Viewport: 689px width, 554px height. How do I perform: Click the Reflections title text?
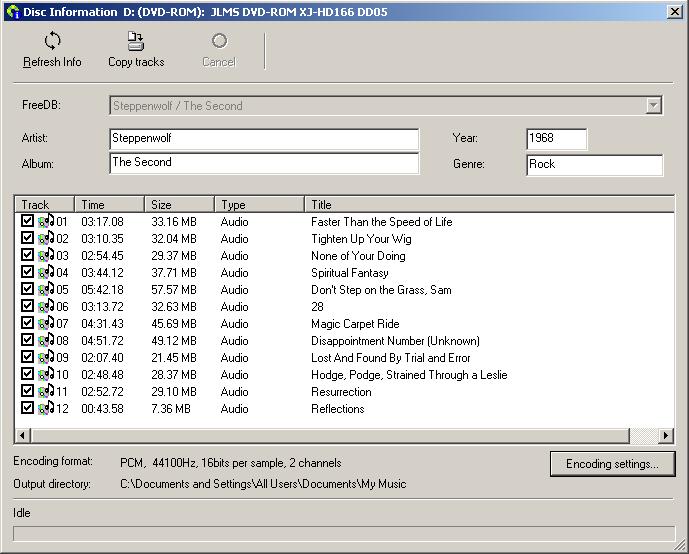tap(337, 409)
